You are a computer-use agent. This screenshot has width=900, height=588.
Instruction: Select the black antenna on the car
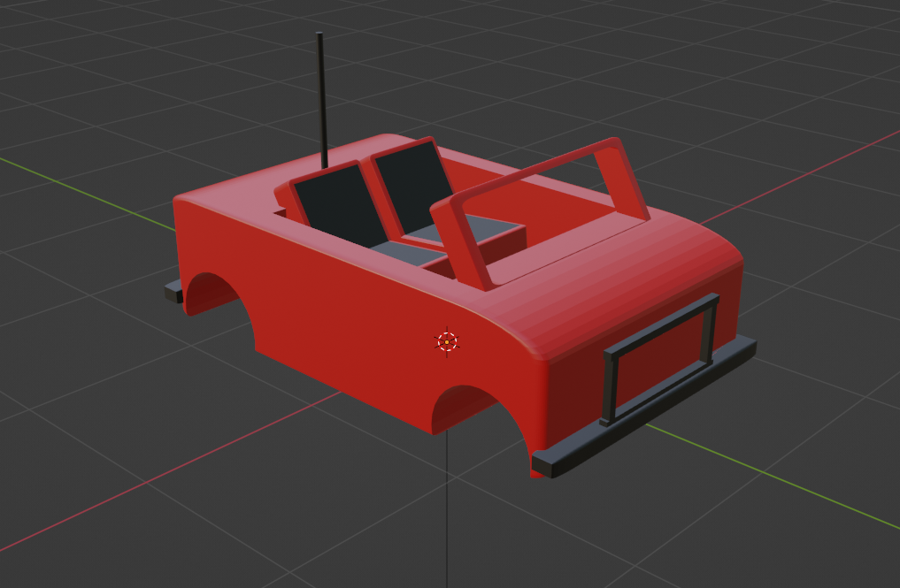click(321, 101)
